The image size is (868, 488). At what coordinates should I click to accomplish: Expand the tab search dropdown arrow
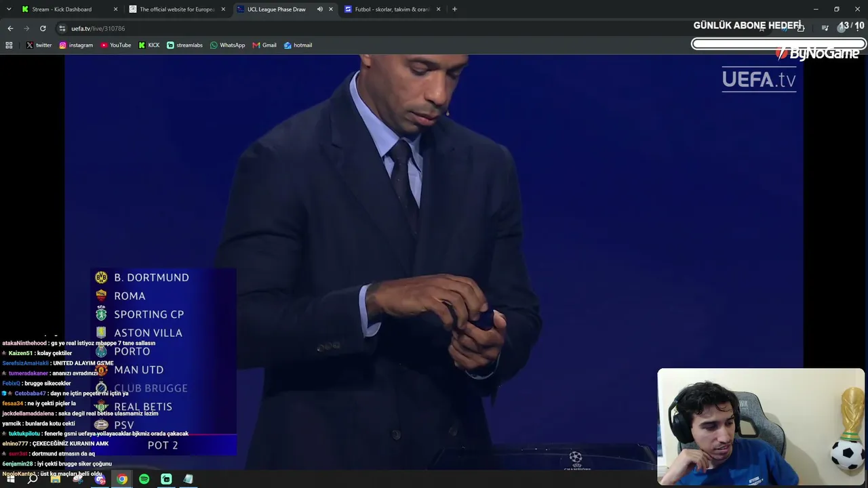coord(9,9)
